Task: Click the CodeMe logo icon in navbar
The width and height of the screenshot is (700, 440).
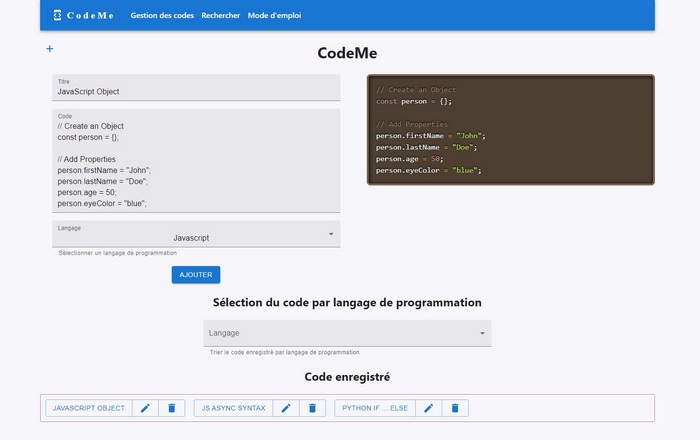Action: tap(57, 15)
